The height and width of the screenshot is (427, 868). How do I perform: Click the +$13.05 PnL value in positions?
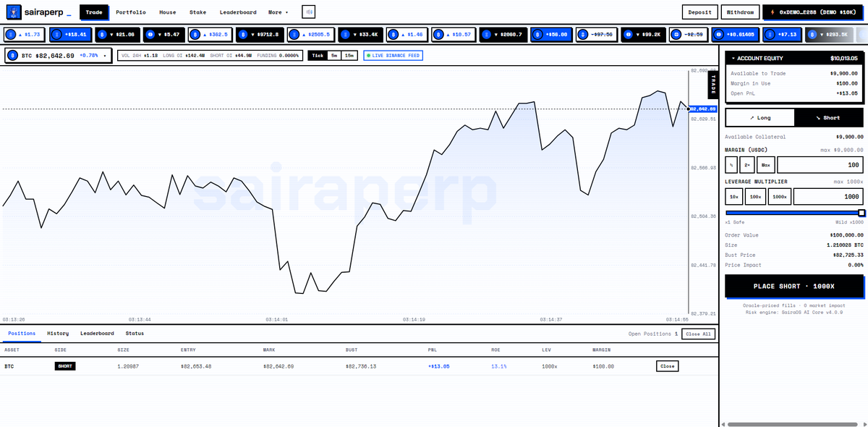point(440,366)
